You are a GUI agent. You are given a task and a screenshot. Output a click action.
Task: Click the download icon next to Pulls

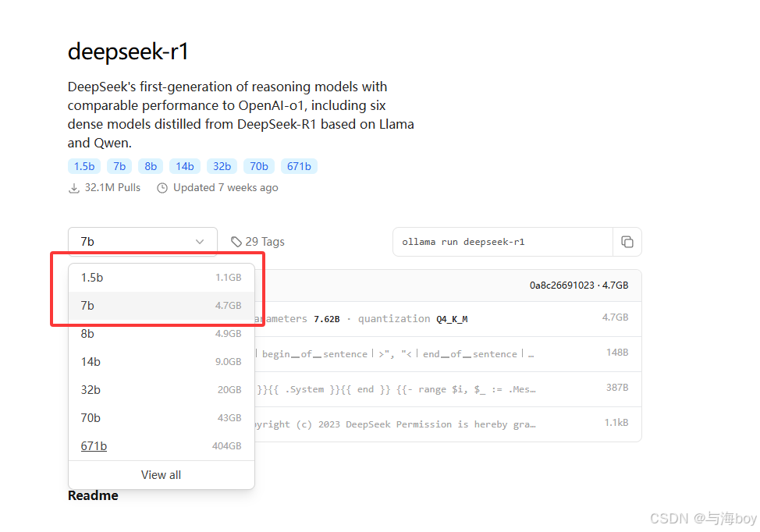click(x=73, y=188)
